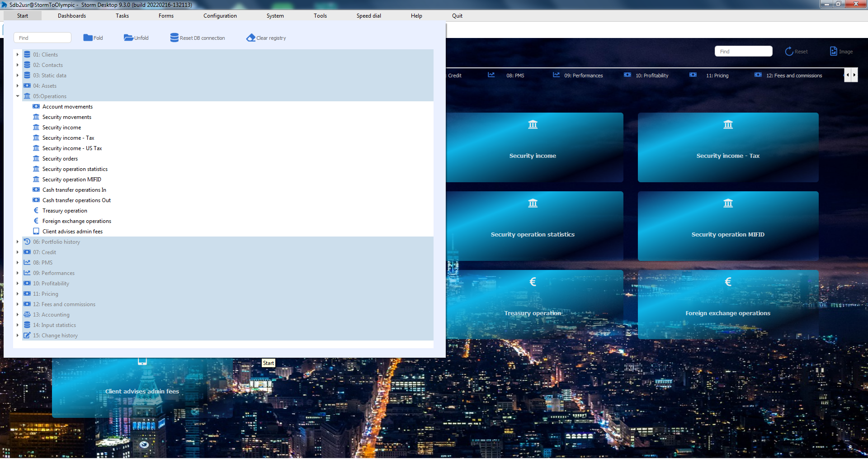Click the Find field in Start panel

(x=42, y=38)
